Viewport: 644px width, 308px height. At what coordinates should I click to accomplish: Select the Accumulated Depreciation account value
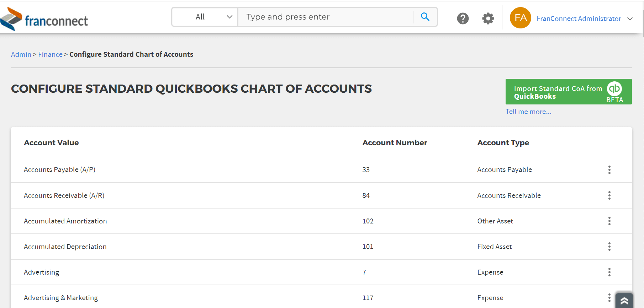point(65,247)
